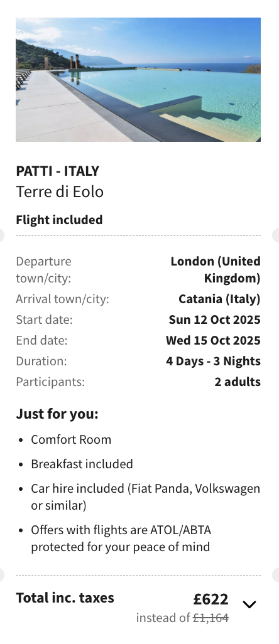This screenshot has height=644, width=279.
Task: Select the PATTI - ITALY heading
Action: [58, 171]
